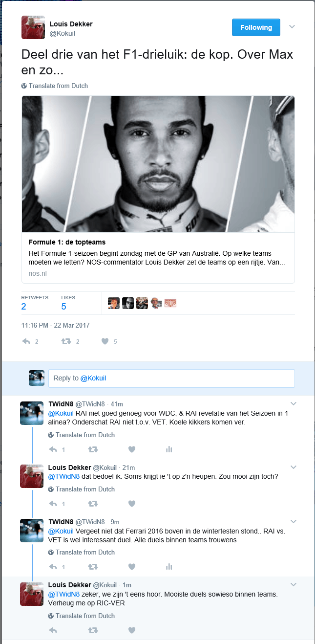Retweet the main F1-drieluik tweet
The width and height of the screenshot is (315, 644).
[66, 341]
